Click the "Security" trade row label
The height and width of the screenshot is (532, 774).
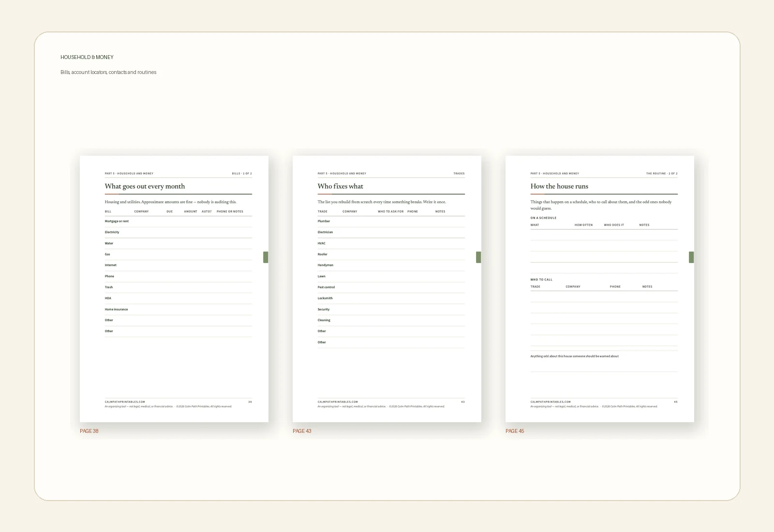tap(324, 309)
